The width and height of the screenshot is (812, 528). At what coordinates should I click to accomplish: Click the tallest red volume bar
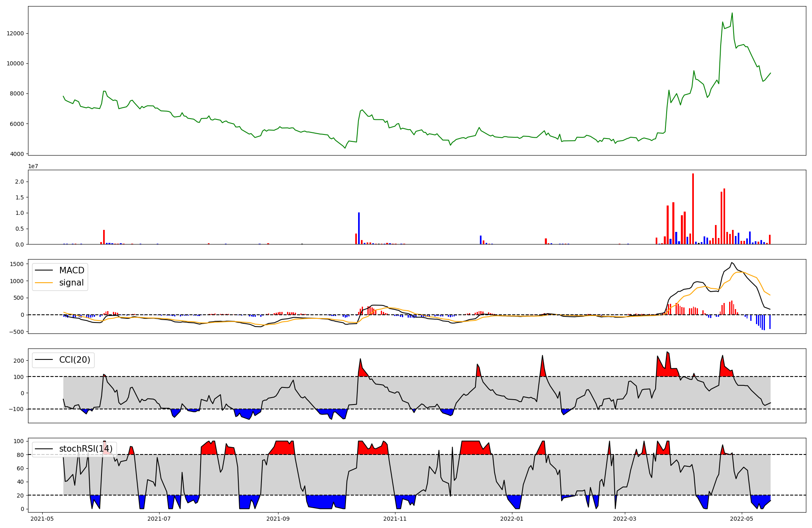693,209
